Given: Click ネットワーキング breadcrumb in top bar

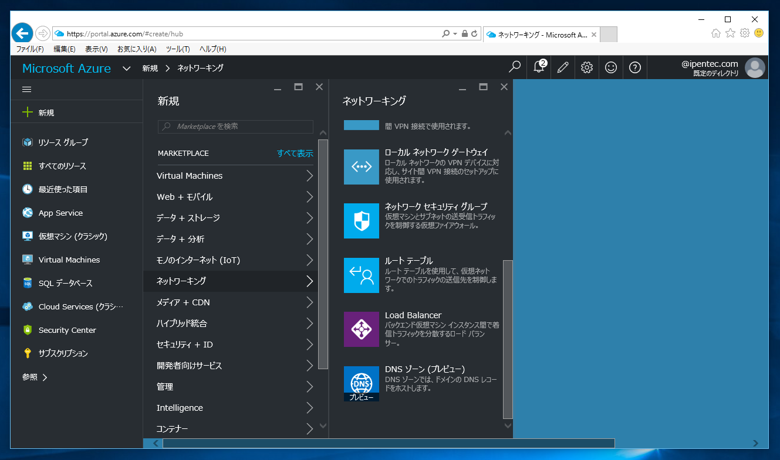Looking at the screenshot, I should (200, 68).
